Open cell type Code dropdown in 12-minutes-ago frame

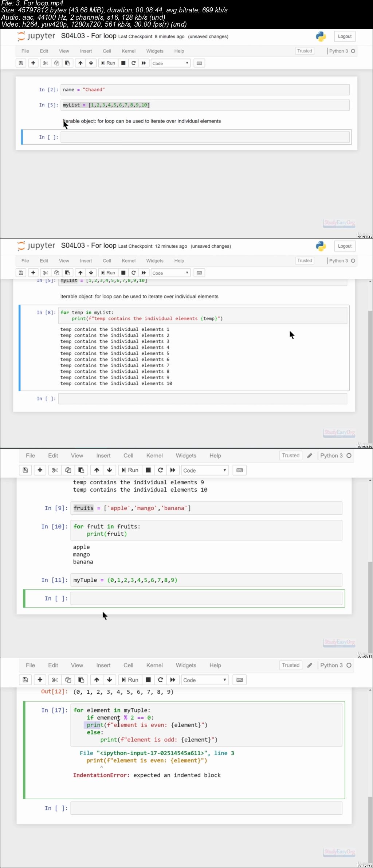pyautogui.click(x=170, y=273)
